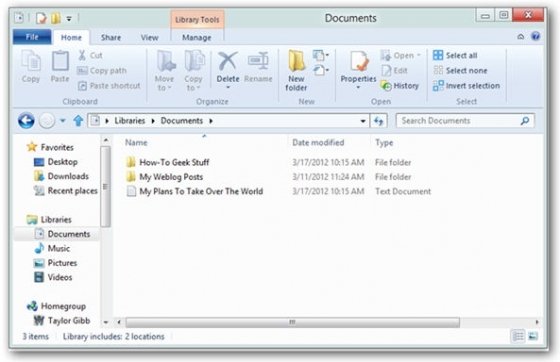Open the Easy access dropdown
The image size is (560, 362).
(x=320, y=70)
